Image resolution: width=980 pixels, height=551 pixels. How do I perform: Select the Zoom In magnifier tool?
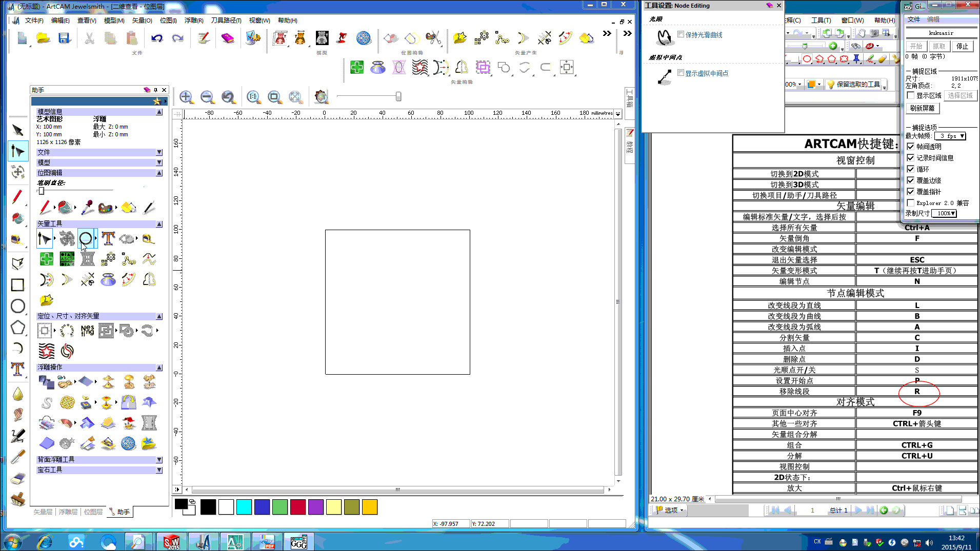pos(186,97)
